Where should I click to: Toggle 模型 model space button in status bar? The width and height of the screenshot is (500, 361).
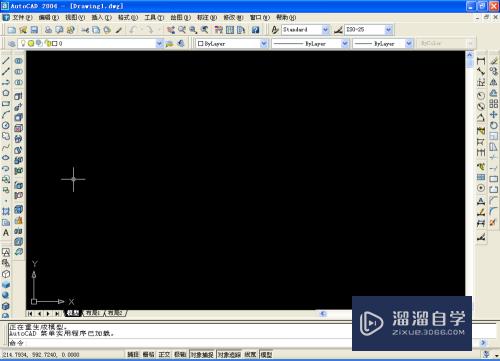(x=266, y=354)
